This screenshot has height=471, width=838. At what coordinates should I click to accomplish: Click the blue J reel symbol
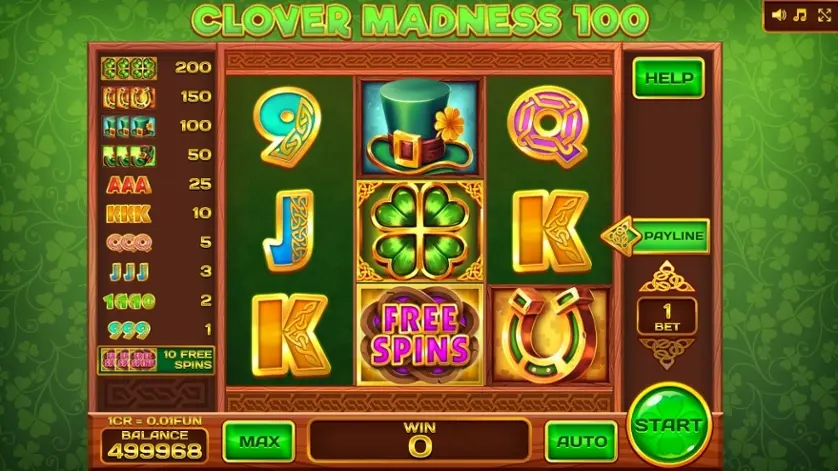(x=289, y=230)
